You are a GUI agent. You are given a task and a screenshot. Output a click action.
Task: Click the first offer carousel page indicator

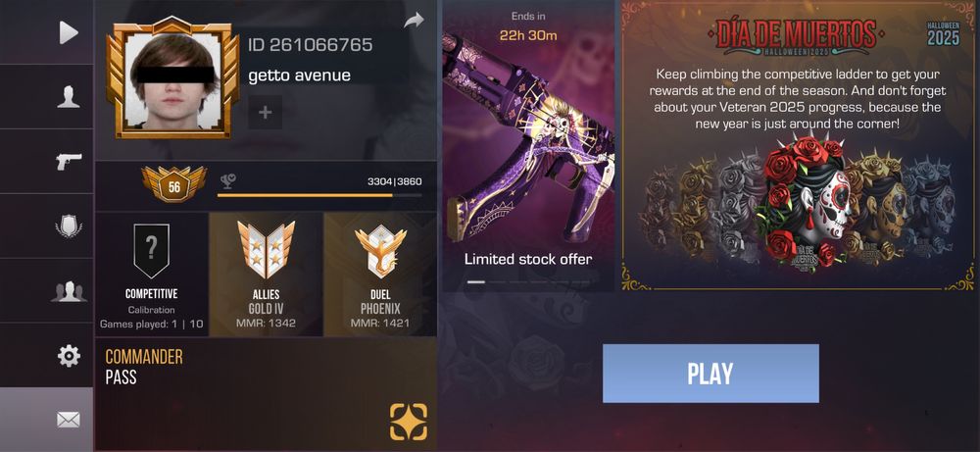pos(476,282)
